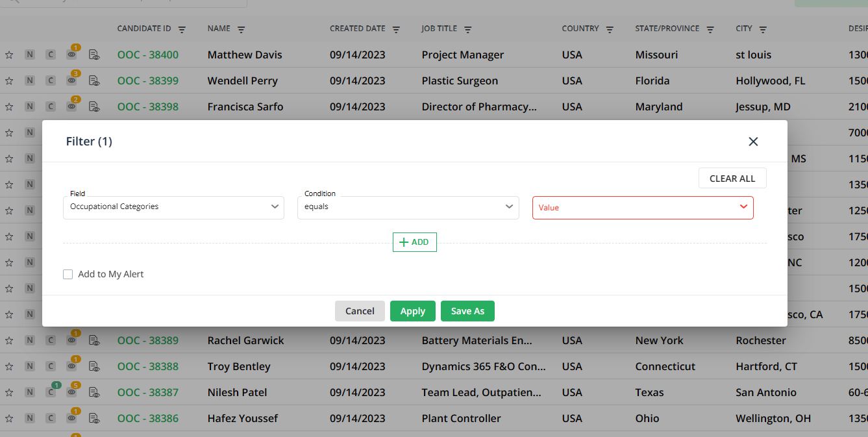Click the Save As button
The height and width of the screenshot is (437, 868).
coord(467,311)
